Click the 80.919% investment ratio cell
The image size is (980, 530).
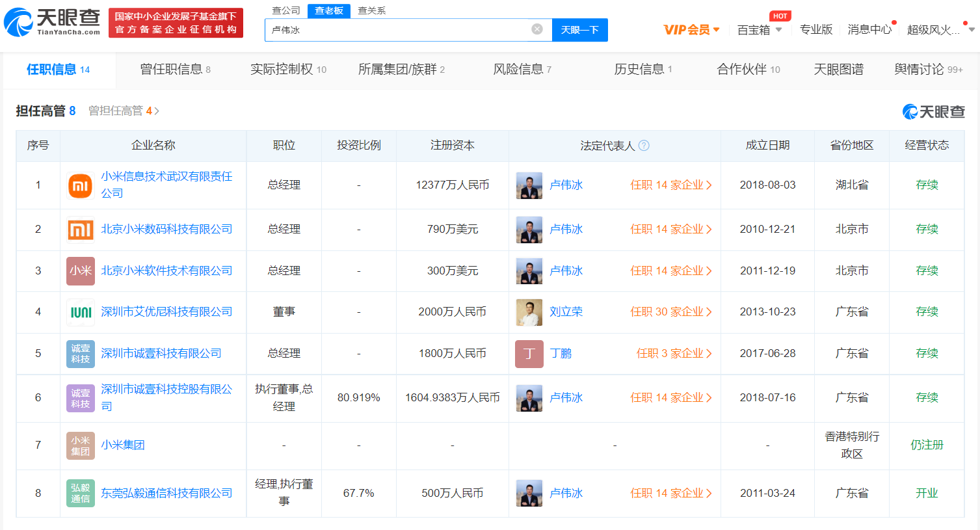(359, 398)
